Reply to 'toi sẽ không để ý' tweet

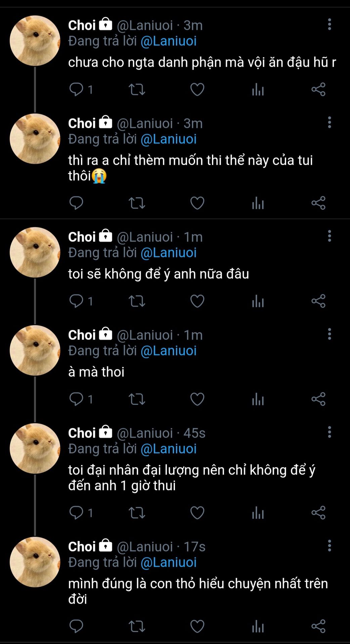coord(76,301)
